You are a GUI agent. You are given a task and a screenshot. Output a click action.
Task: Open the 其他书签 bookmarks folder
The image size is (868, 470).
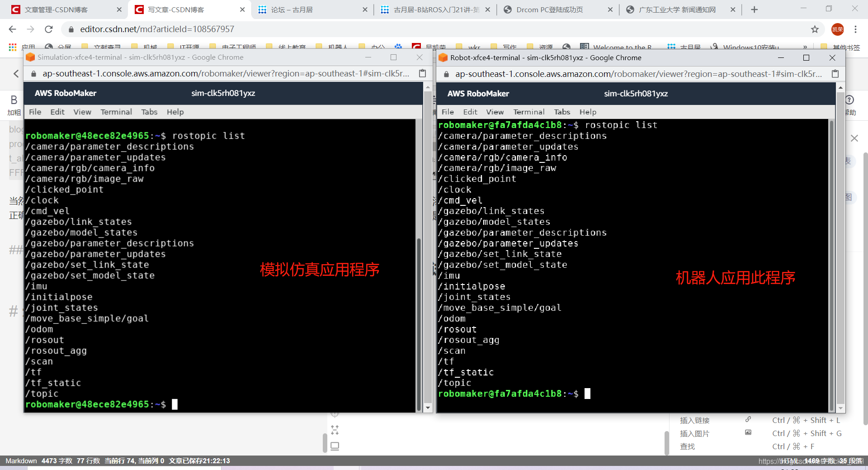tap(840, 47)
